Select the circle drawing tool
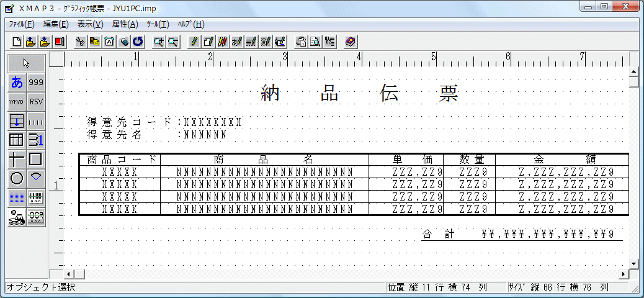644x298 pixels. [17, 178]
